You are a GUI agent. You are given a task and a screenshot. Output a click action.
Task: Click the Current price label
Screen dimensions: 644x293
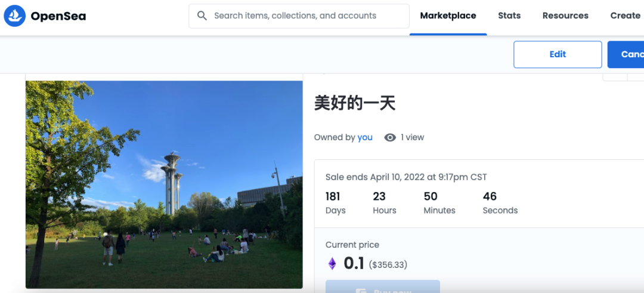(352, 245)
